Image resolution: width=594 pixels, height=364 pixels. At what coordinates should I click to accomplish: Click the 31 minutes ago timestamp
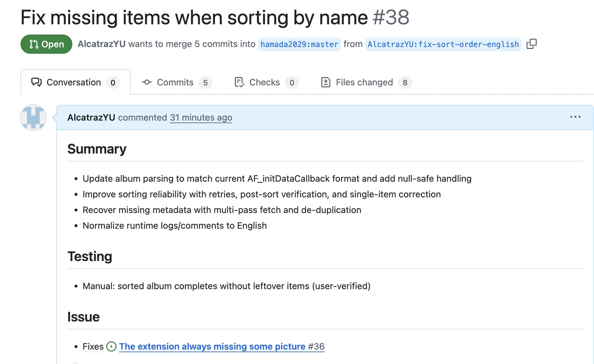(201, 118)
